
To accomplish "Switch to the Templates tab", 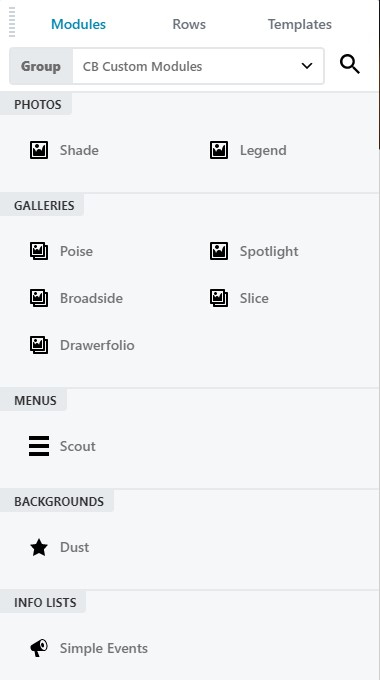I will click(x=300, y=24).
